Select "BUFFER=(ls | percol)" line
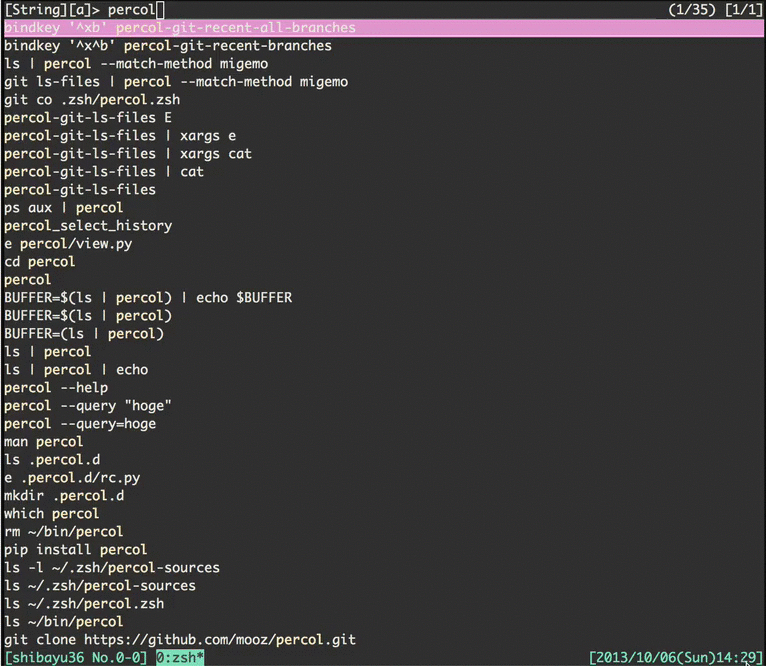 pos(84,334)
